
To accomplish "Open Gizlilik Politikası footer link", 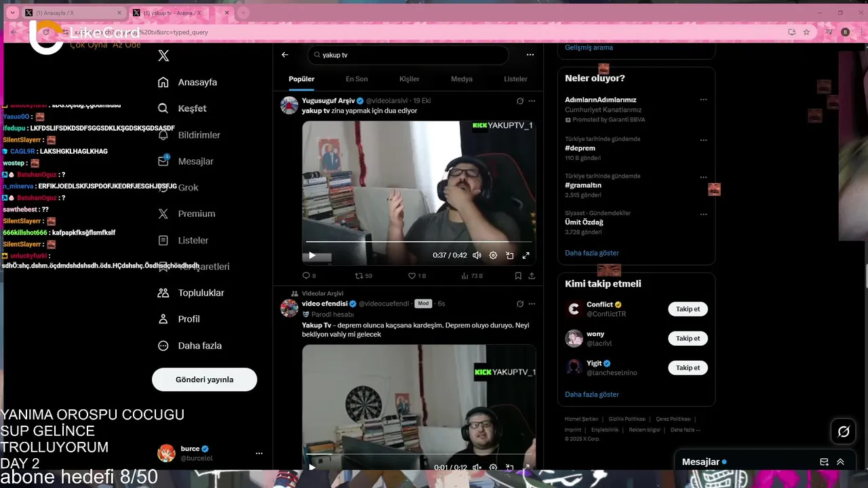I will [x=627, y=419].
